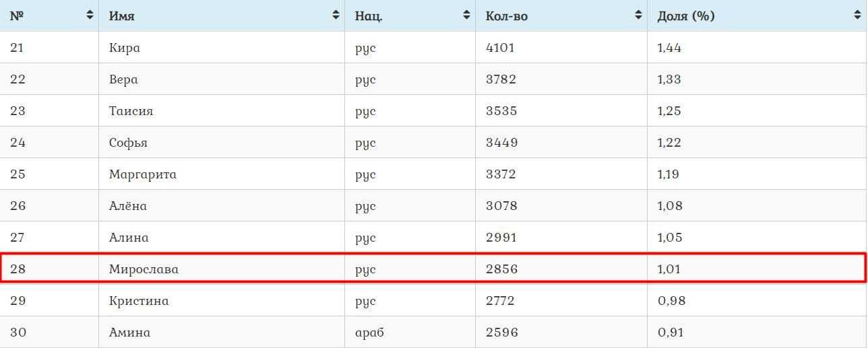Toggle sort icon in Нац. column
The image size is (868, 348).
(466, 15)
